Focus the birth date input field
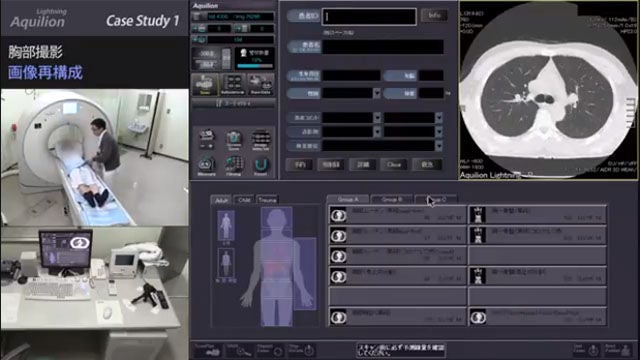The width and height of the screenshot is (640, 360). [x=351, y=76]
